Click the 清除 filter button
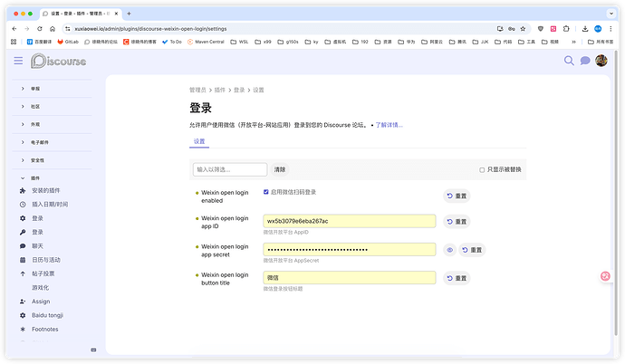625x364 pixels. coord(280,169)
